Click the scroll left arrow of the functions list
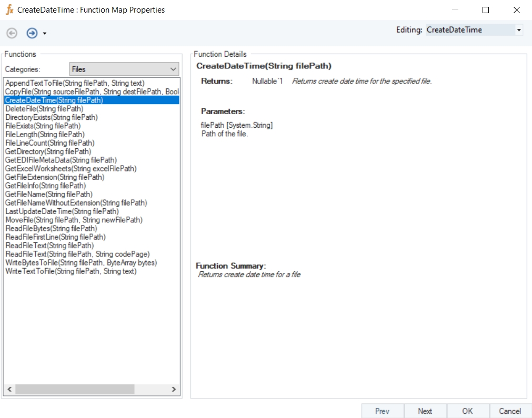The image size is (532, 418). coord(9,390)
